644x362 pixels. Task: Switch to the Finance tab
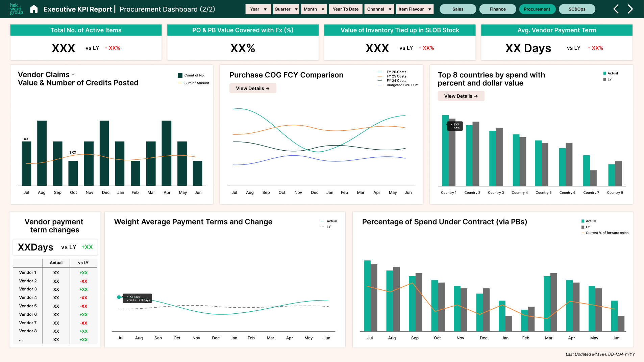[498, 9]
